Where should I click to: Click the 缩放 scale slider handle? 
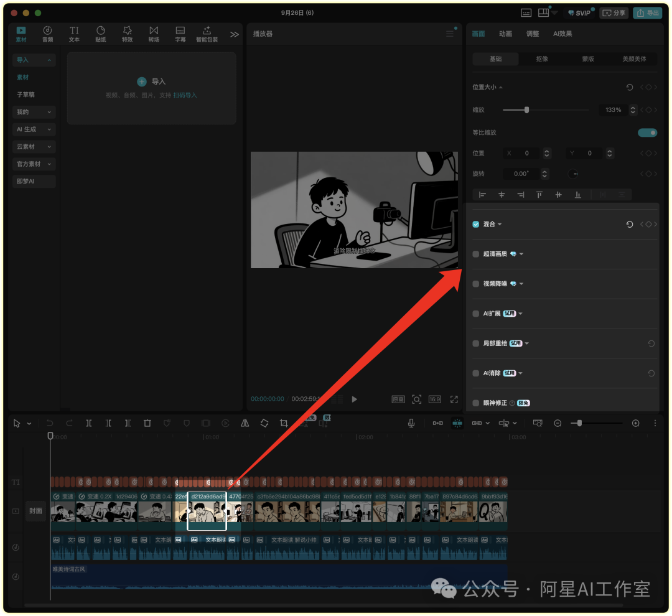[527, 110]
